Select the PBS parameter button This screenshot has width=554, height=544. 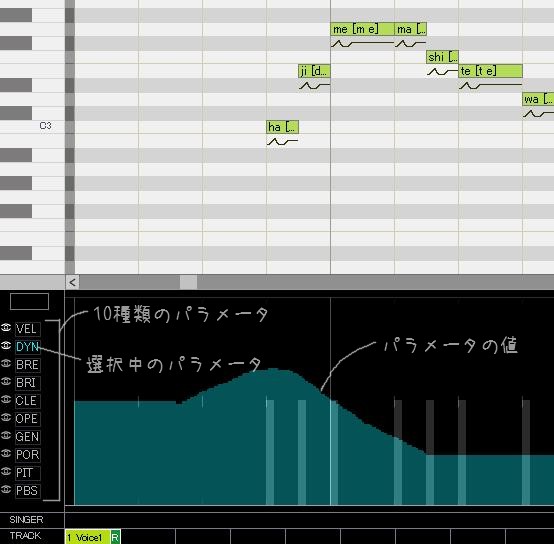[28, 491]
